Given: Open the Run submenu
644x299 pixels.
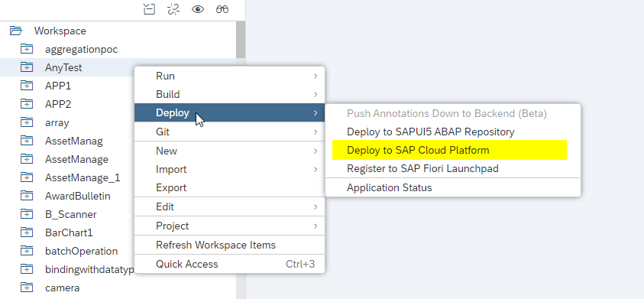Looking at the screenshot, I should click(230, 76).
